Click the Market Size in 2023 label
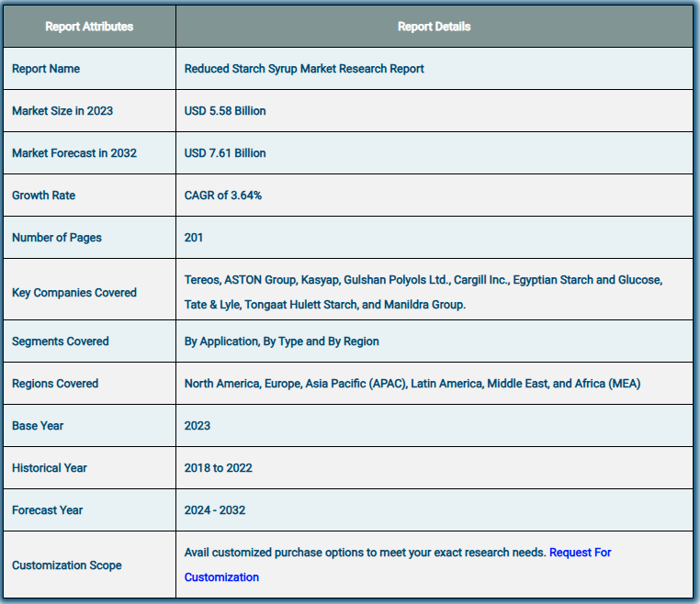Viewport: 700px width, 604px height. coord(62,111)
